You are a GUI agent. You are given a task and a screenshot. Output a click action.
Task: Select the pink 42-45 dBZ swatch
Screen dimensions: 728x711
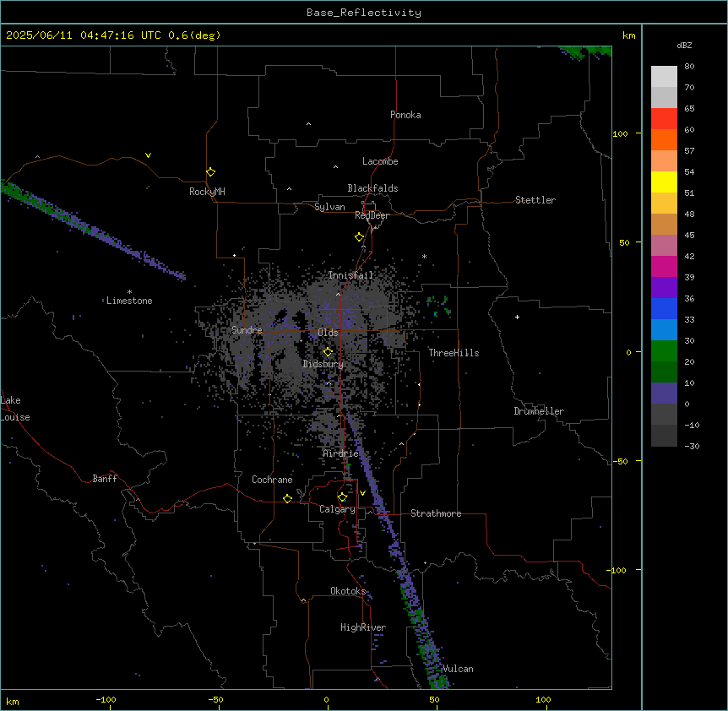(x=664, y=246)
